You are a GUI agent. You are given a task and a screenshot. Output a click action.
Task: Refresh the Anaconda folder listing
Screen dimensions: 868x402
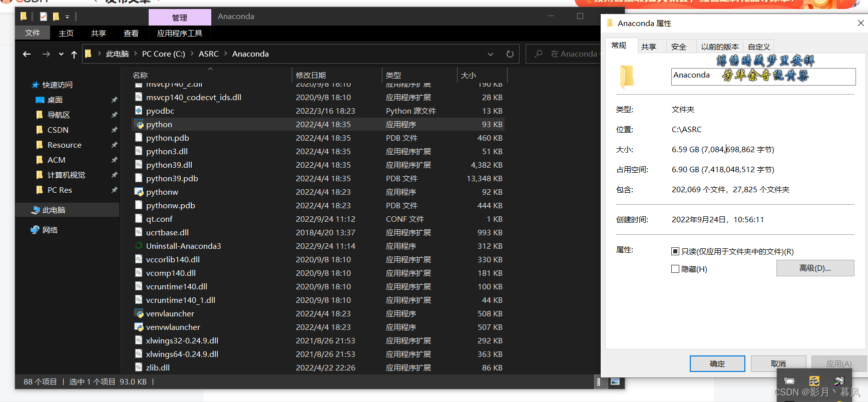coord(510,54)
